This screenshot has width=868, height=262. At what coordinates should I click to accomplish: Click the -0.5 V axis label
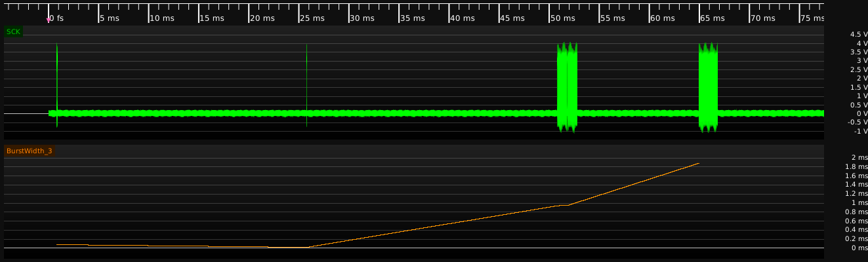[x=857, y=122]
